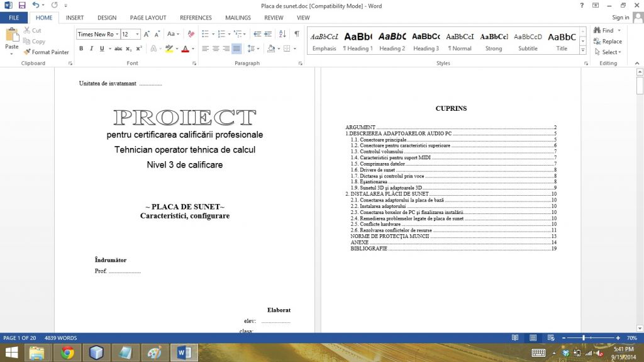644x362 pixels.
Task: Apply the Heading 1 style
Action: point(358,42)
